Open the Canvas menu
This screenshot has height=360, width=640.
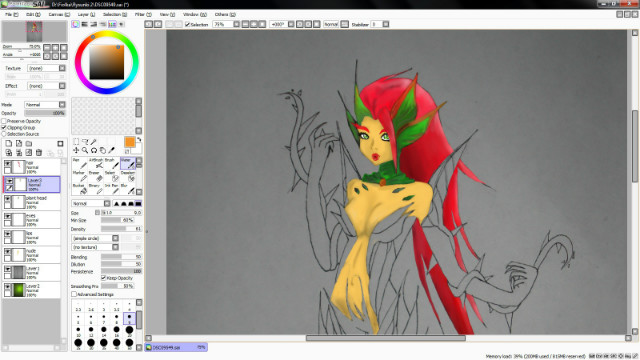click(59, 15)
